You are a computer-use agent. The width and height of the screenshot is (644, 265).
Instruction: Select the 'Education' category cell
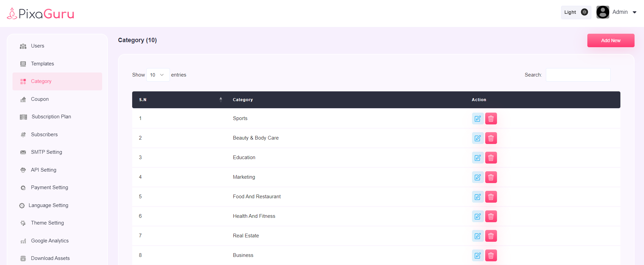coord(244,157)
